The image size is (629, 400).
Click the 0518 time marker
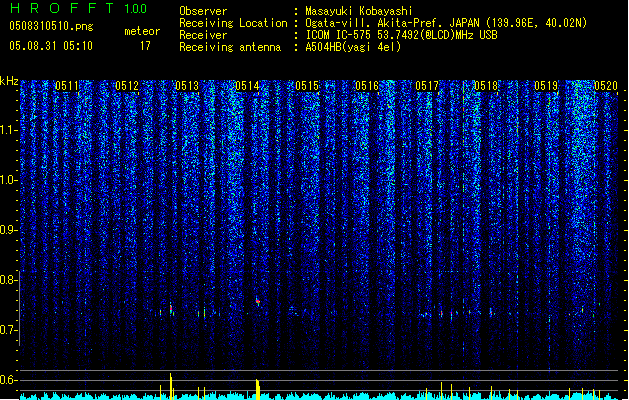486,86
